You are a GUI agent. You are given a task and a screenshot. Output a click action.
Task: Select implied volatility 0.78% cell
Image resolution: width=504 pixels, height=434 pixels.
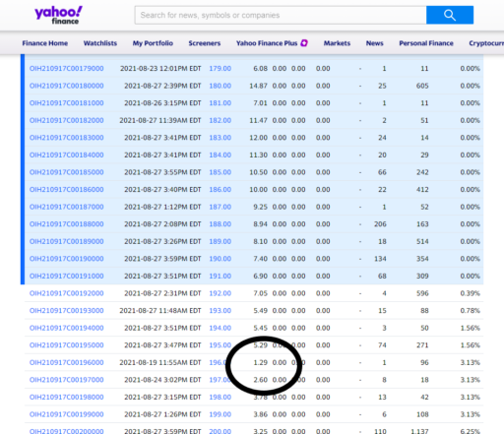point(470,311)
